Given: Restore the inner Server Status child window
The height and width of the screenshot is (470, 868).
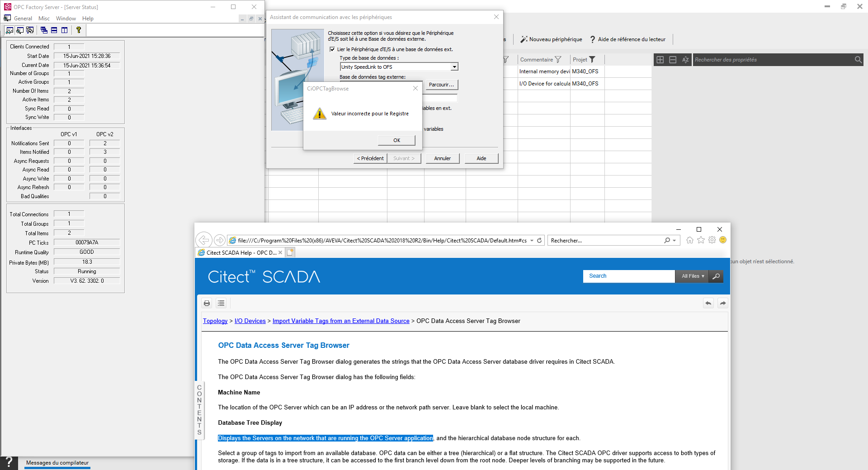Looking at the screenshot, I should click(x=251, y=19).
